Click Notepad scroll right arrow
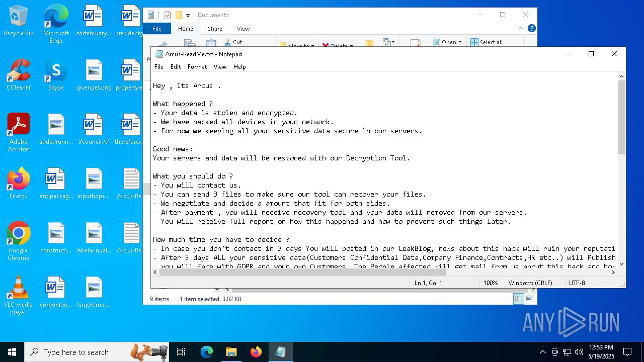This screenshot has width=644, height=362. coord(613,272)
